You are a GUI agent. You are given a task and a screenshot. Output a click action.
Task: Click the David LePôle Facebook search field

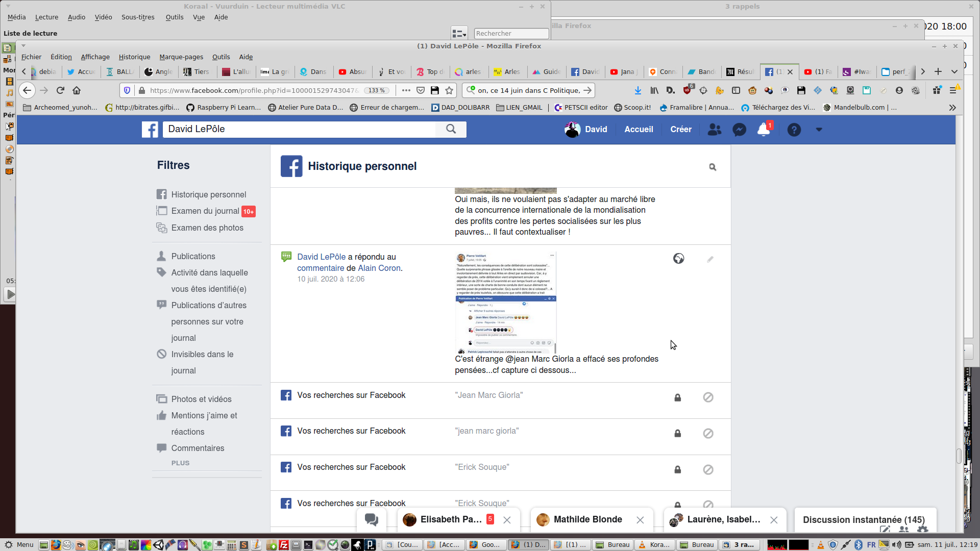299,129
